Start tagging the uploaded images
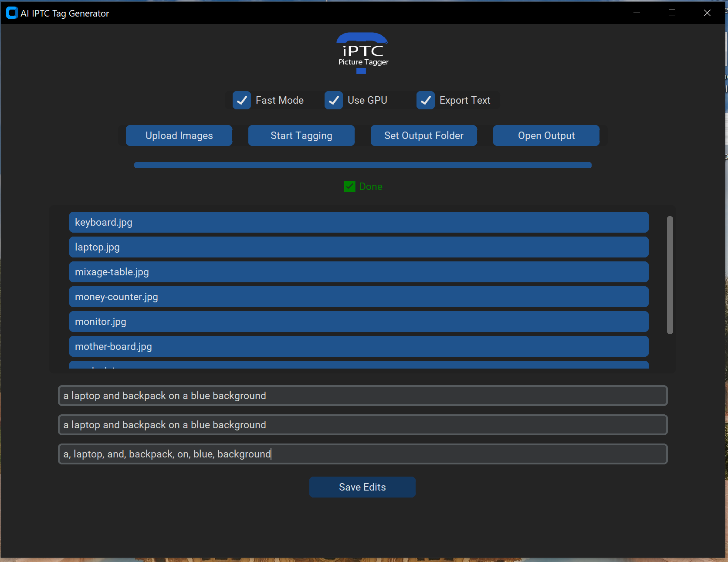The width and height of the screenshot is (728, 562). pyautogui.click(x=301, y=135)
